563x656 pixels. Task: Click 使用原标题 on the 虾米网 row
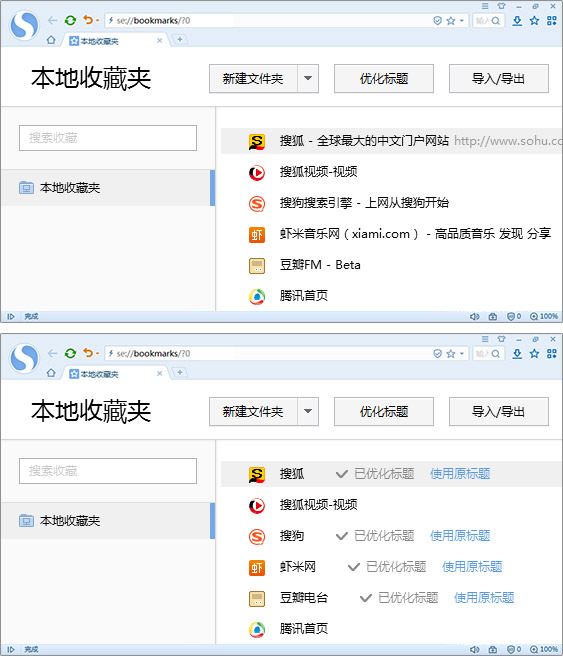point(472,567)
